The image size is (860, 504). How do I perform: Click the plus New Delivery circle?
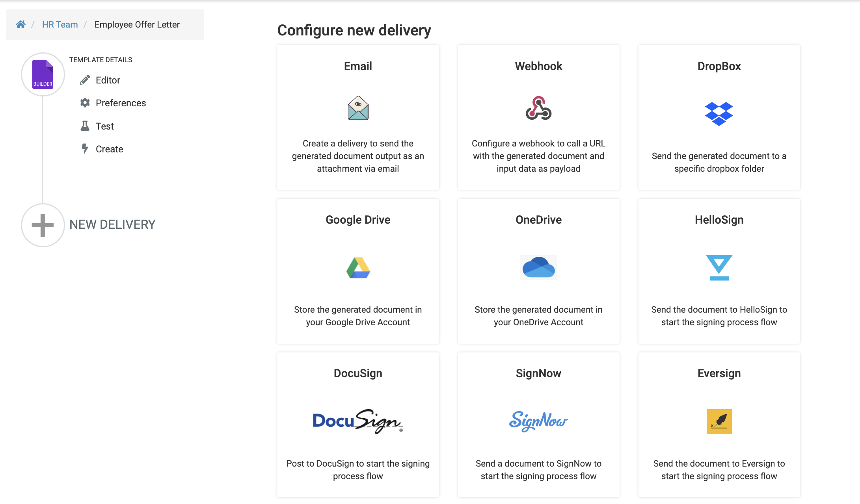43,225
